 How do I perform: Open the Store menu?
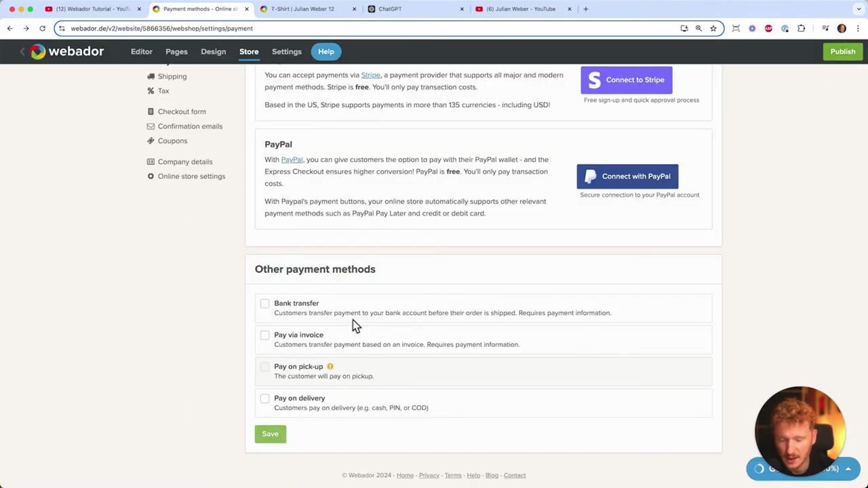click(x=249, y=52)
